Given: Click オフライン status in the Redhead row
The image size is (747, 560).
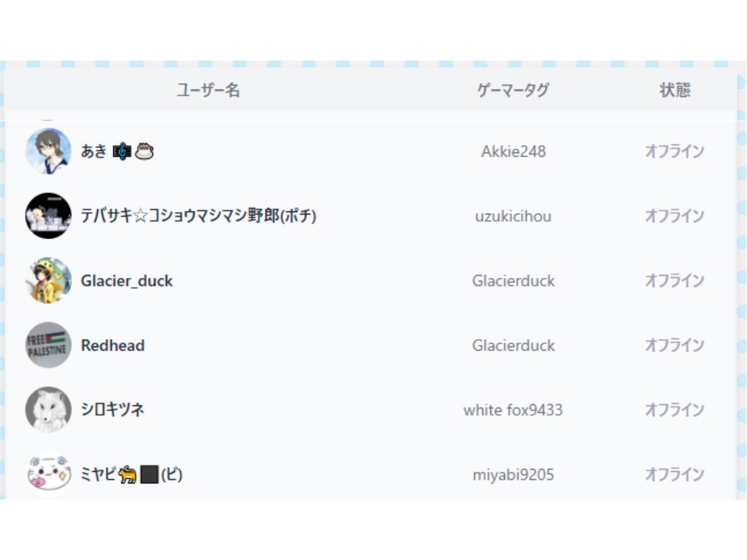Looking at the screenshot, I should click(674, 345).
